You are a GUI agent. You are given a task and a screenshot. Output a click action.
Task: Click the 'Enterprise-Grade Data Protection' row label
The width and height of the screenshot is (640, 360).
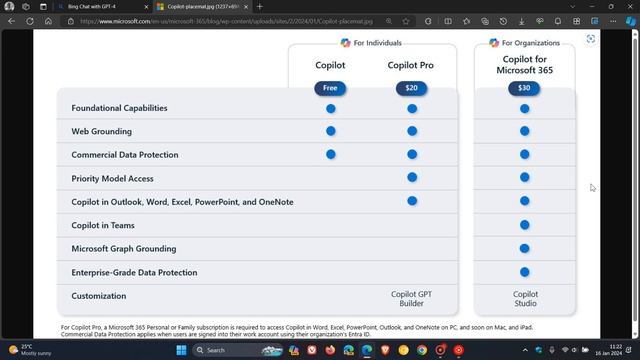134,272
